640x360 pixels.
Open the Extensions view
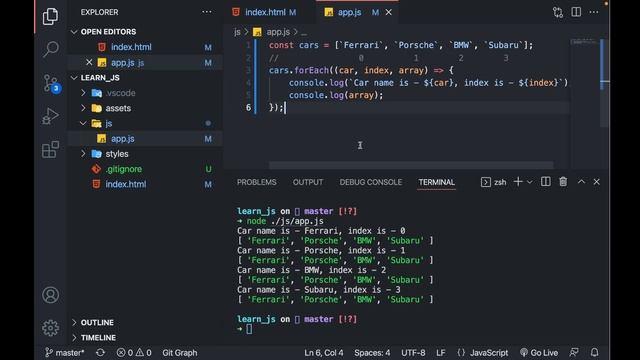[x=50, y=149]
